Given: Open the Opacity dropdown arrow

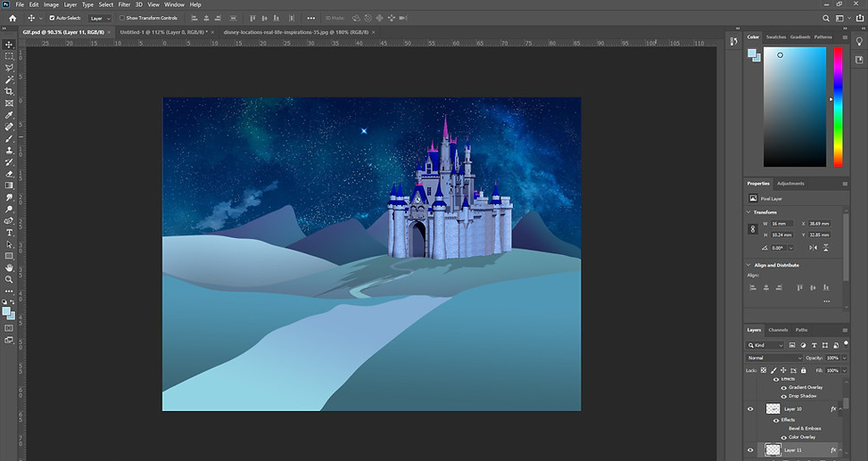Looking at the screenshot, I should click(x=844, y=358).
